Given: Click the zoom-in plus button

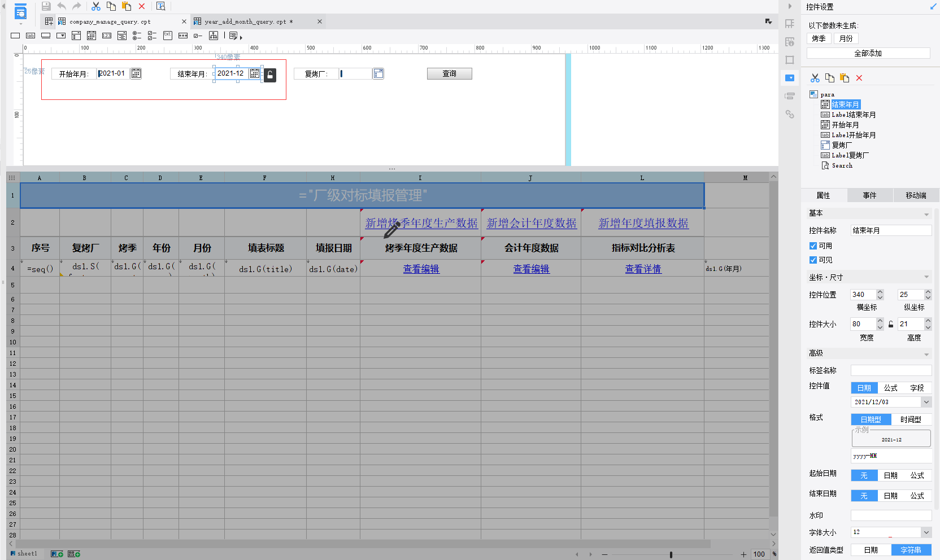Looking at the screenshot, I should click(743, 554).
